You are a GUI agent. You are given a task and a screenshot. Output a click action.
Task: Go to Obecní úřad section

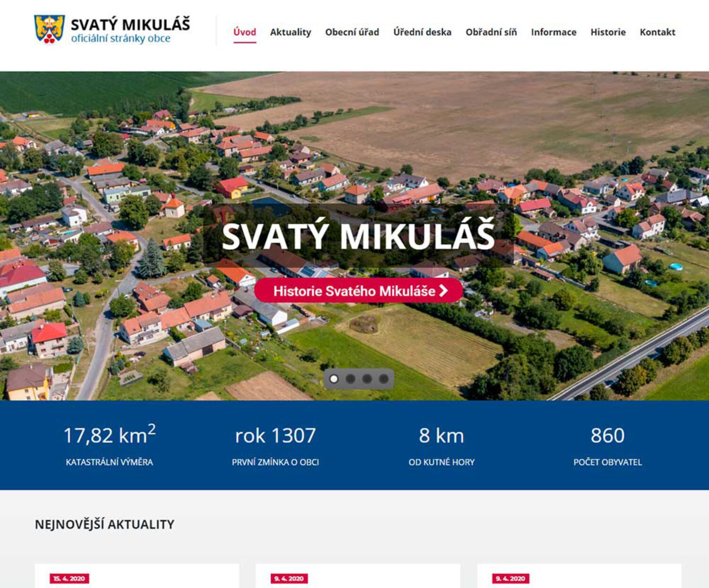point(352,32)
